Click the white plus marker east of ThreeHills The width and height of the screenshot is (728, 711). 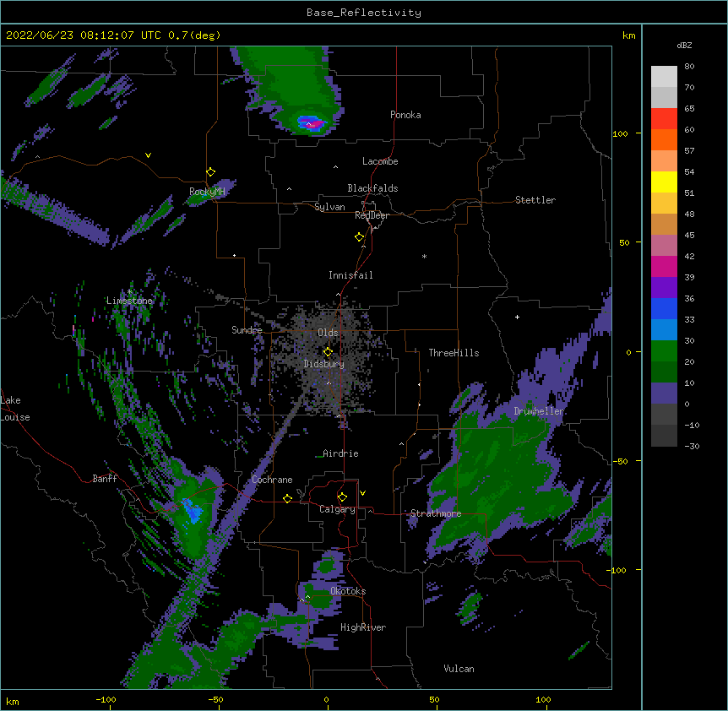517,317
